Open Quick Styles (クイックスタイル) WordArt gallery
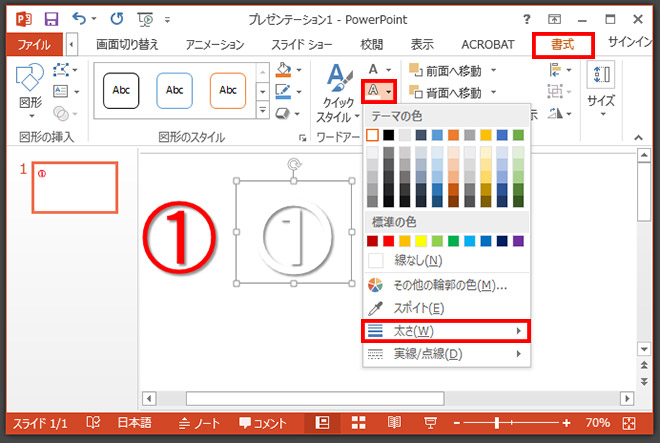 [x=338, y=93]
